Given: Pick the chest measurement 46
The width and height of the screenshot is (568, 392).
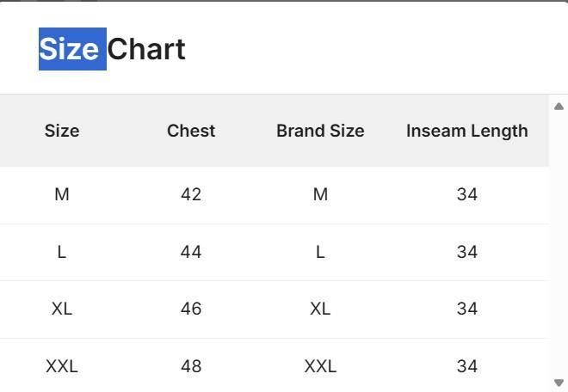Looking at the screenshot, I should (191, 309).
